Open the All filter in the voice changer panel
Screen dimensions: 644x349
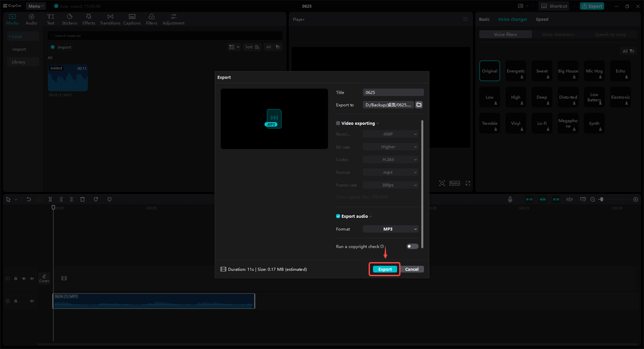pyautogui.click(x=628, y=51)
